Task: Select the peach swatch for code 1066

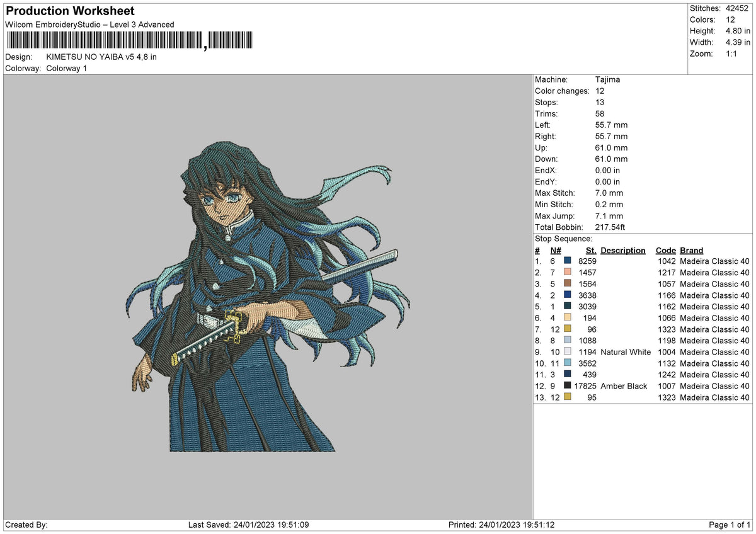Action: coord(568,317)
